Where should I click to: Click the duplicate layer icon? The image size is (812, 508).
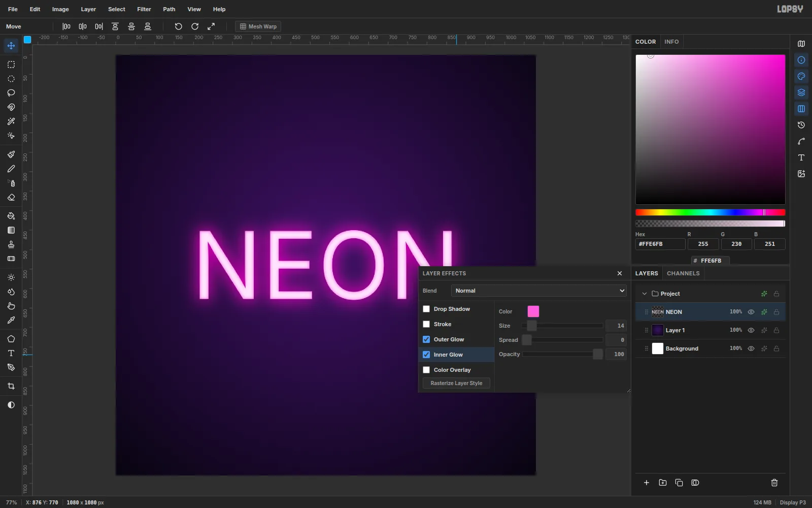679,483
